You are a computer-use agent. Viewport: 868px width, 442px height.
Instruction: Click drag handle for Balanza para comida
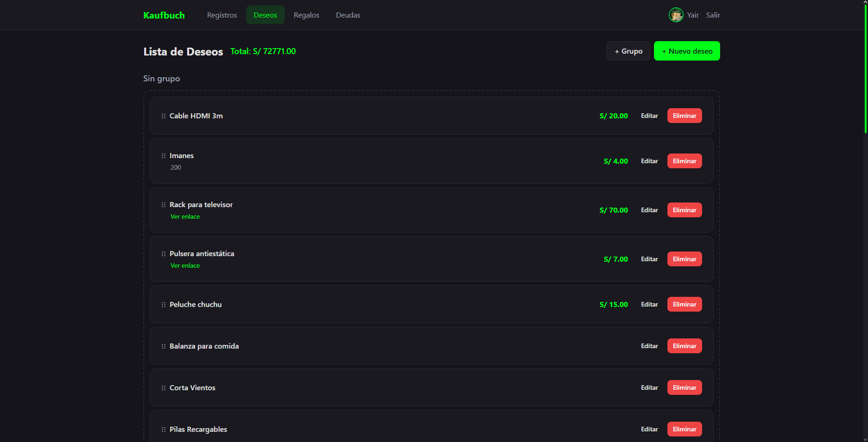[163, 346]
